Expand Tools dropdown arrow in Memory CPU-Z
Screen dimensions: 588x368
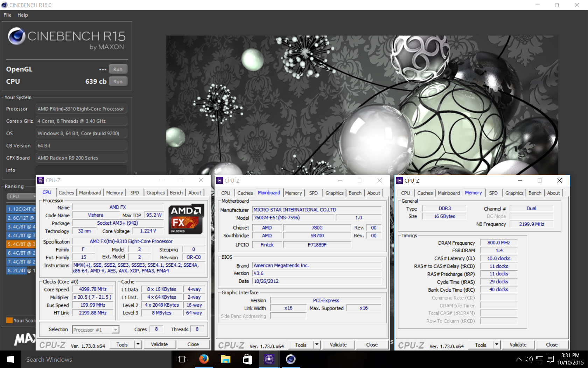tap(497, 345)
